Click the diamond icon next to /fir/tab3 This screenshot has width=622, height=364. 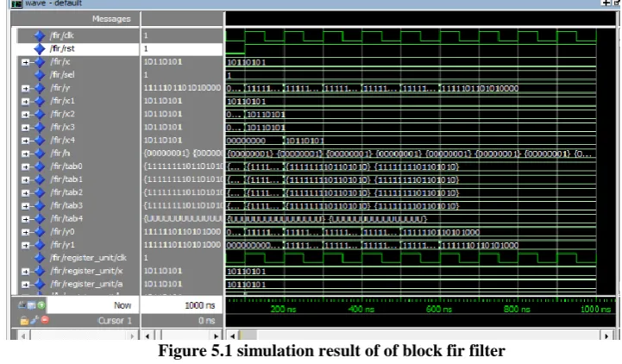click(40, 206)
